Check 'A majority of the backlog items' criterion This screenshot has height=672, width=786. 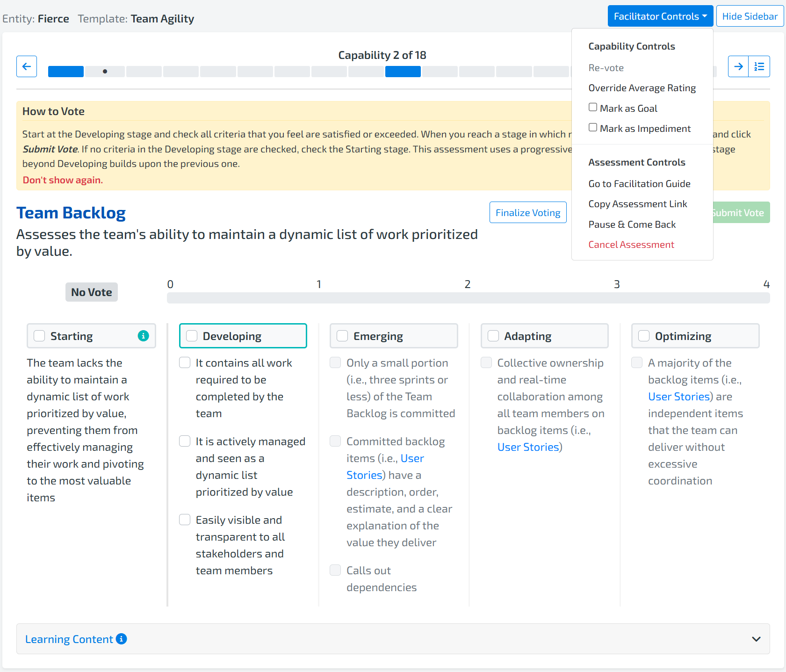coord(637,362)
